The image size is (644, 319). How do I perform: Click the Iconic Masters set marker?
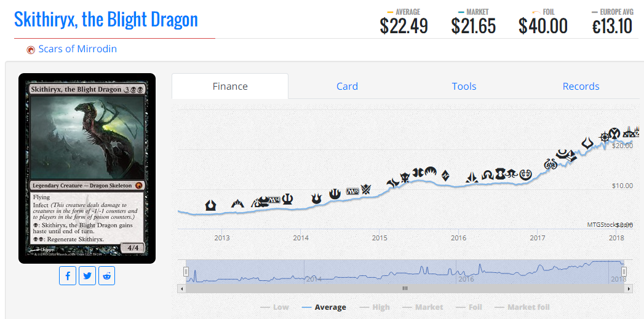point(614,133)
